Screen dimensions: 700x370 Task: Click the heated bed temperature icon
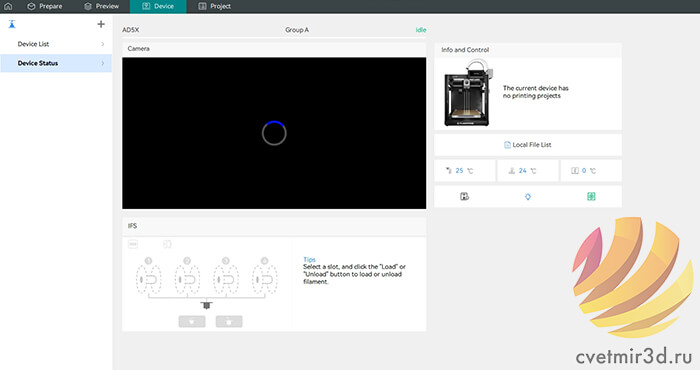(x=512, y=170)
